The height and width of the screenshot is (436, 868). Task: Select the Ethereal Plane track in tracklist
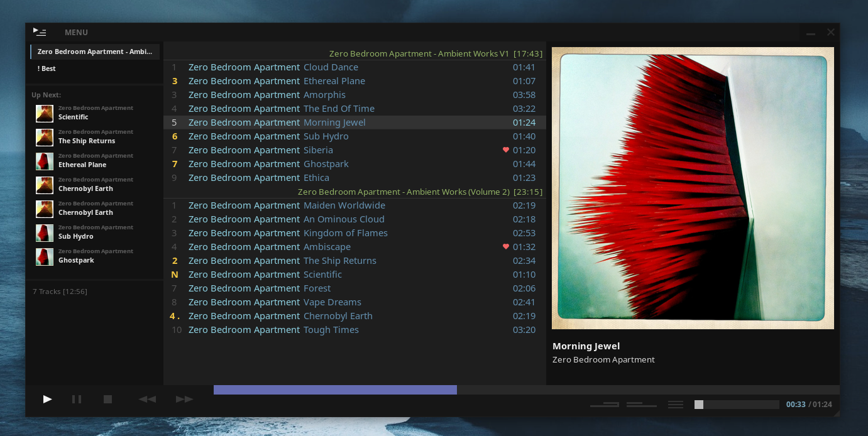(355, 81)
